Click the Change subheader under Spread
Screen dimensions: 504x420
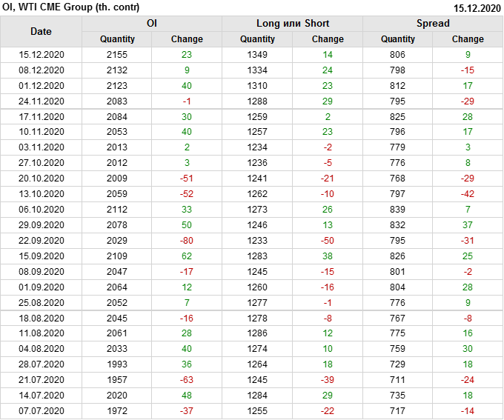(x=468, y=39)
